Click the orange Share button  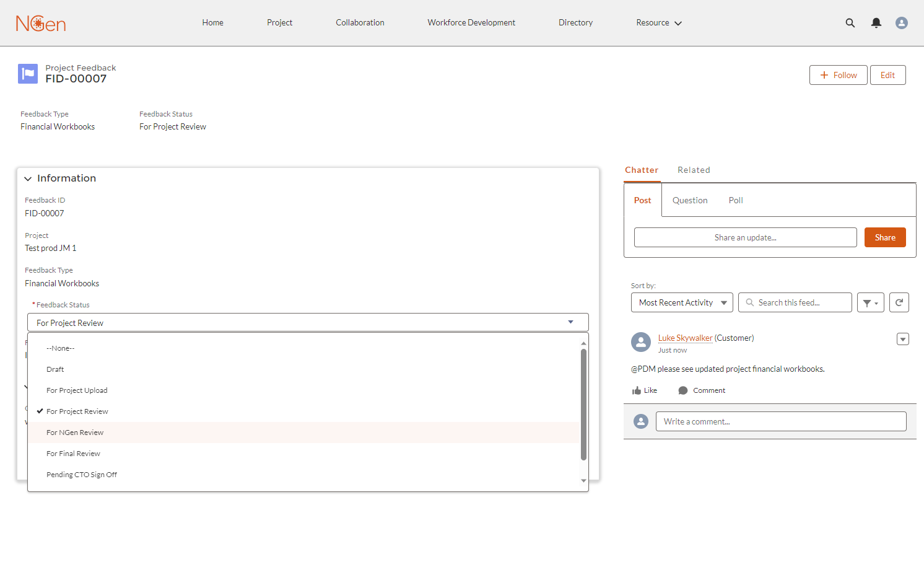click(x=885, y=237)
